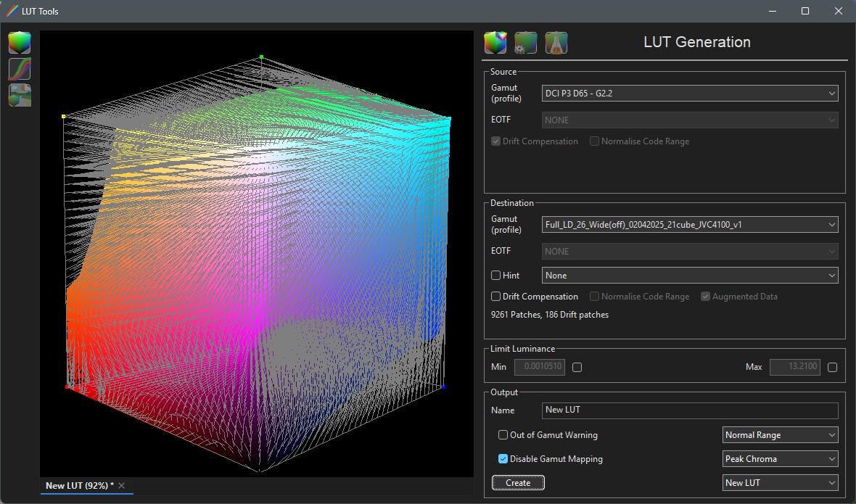Enable Destination Drift Compensation checkbox
856x504 pixels.
495,296
